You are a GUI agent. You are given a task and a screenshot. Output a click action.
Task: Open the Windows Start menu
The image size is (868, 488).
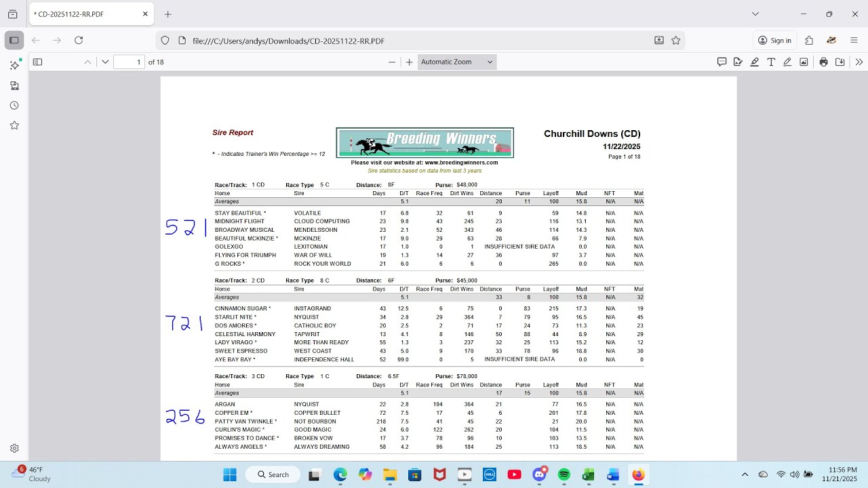point(230,474)
